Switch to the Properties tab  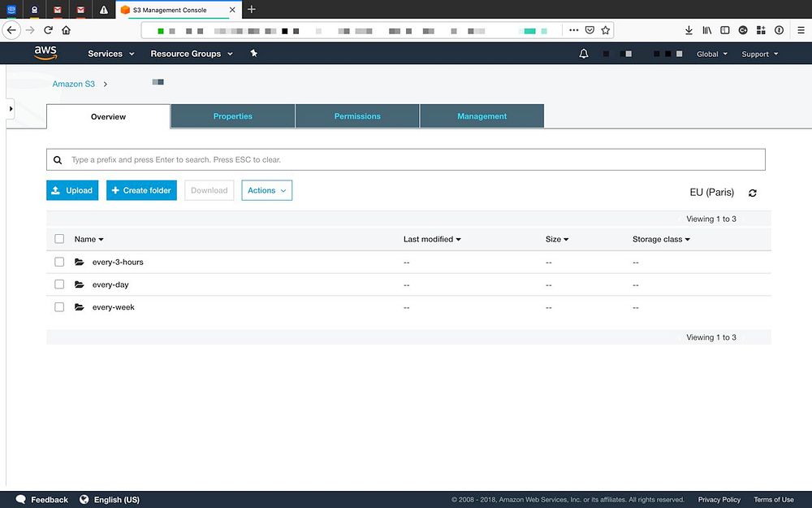click(233, 116)
